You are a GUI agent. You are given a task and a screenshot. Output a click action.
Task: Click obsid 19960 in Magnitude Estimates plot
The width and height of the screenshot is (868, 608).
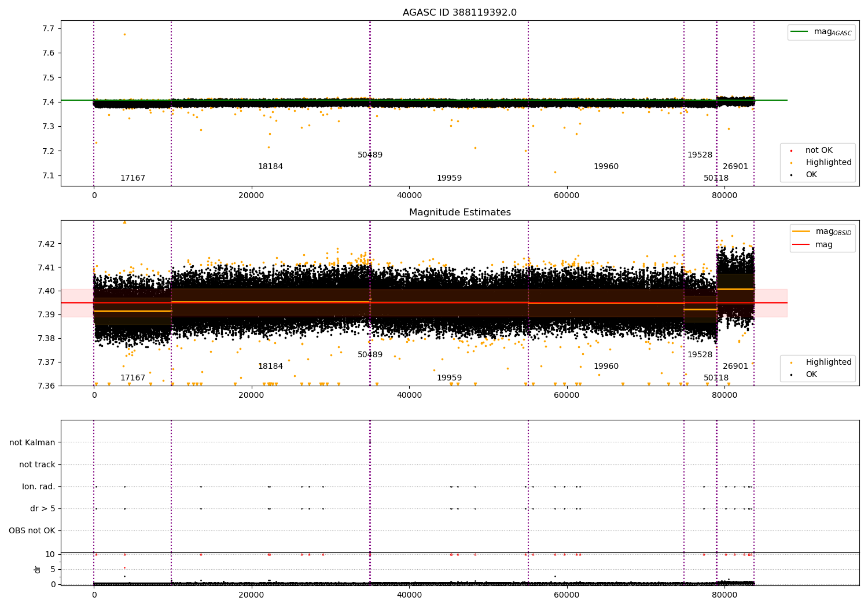pos(606,367)
